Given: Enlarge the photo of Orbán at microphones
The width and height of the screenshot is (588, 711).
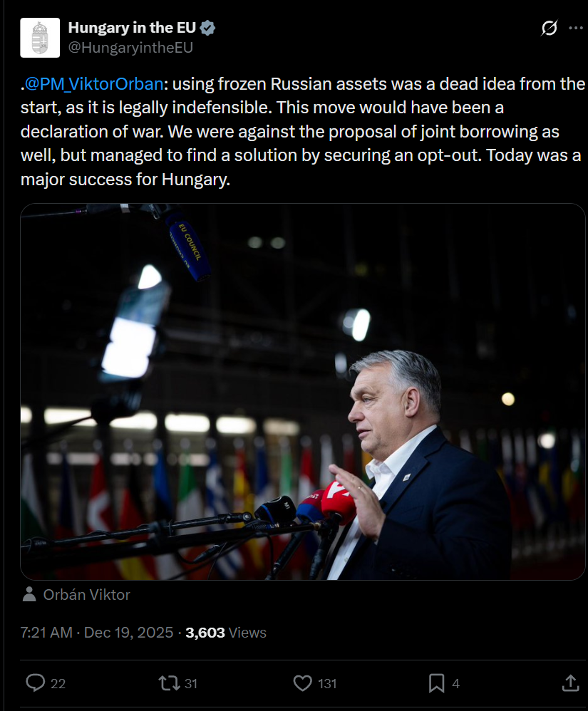Looking at the screenshot, I should (x=302, y=391).
